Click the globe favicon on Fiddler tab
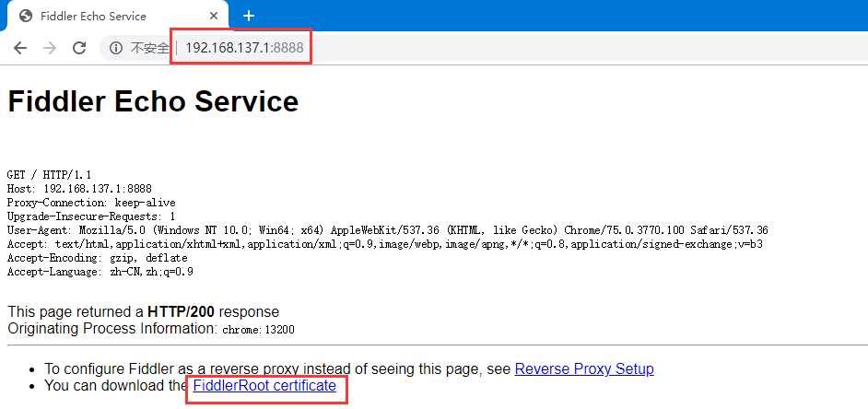 tap(26, 16)
